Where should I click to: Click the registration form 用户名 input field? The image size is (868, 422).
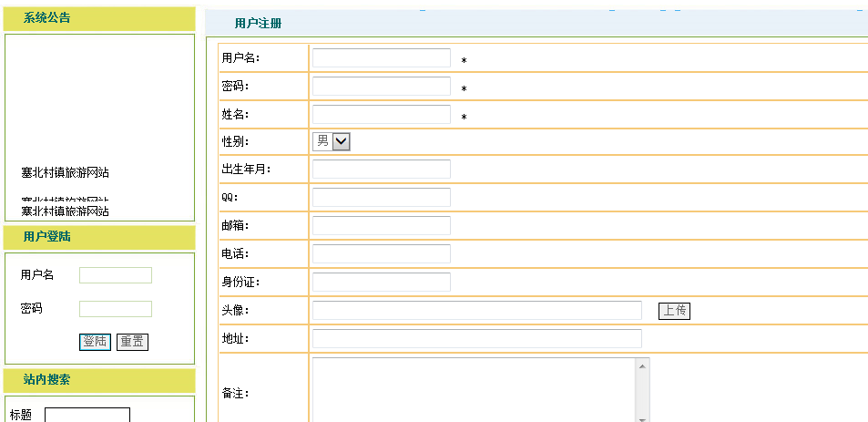(x=381, y=58)
